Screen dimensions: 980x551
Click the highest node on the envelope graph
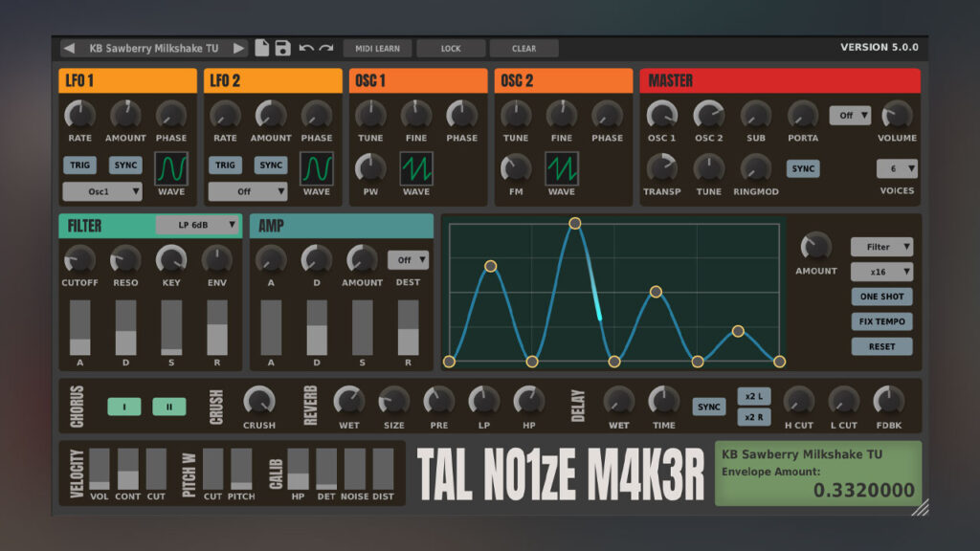pos(573,223)
